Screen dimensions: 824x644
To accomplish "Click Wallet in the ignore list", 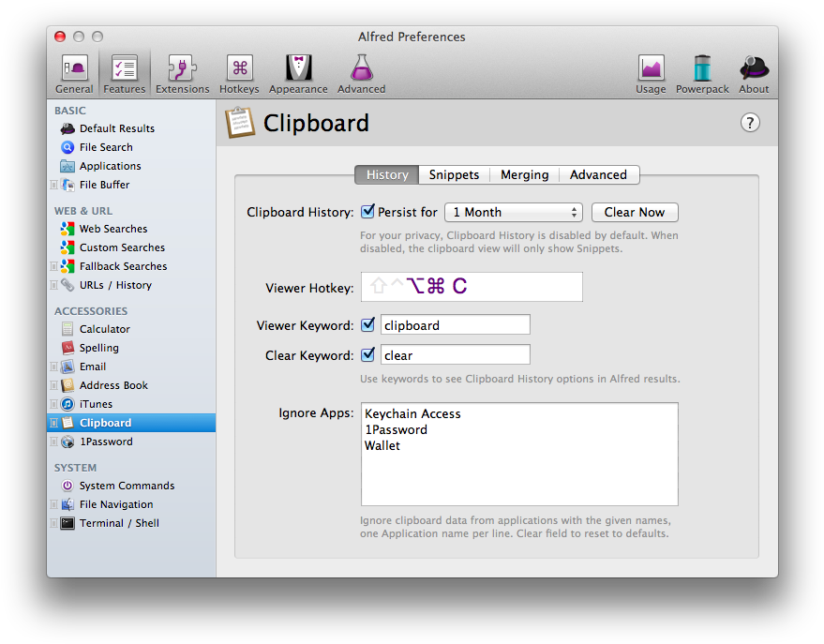I will pyautogui.click(x=382, y=446).
